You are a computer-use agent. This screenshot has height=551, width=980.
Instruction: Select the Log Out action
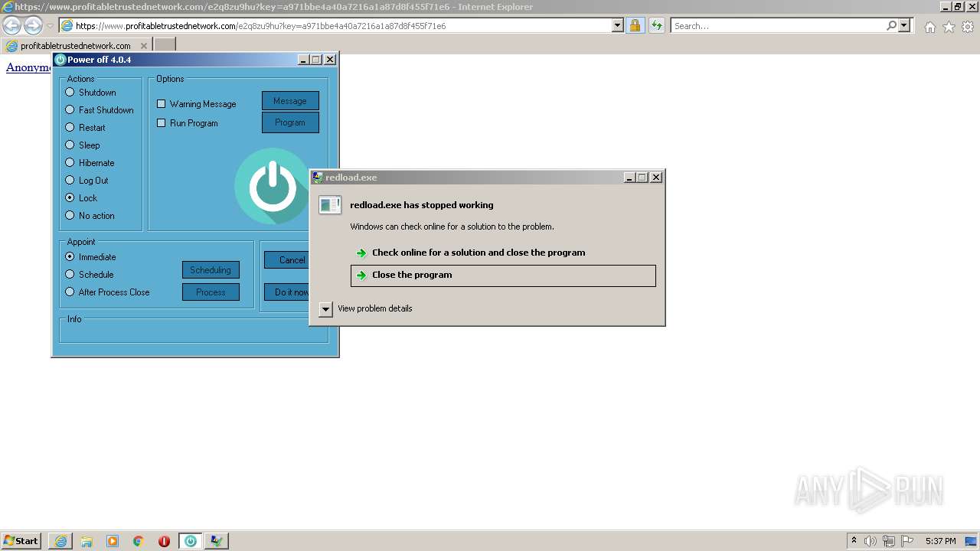[x=87, y=181]
